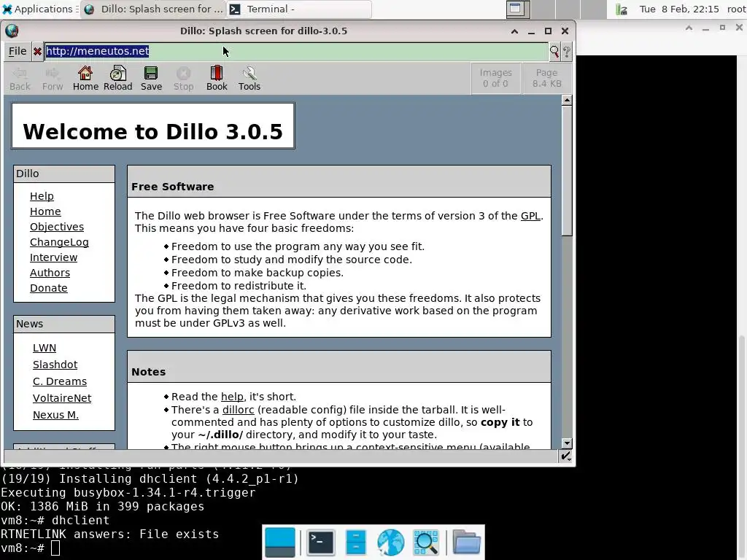Image resolution: width=747 pixels, height=560 pixels.
Task: Click the scrollbar down arrow
Action: point(566,443)
